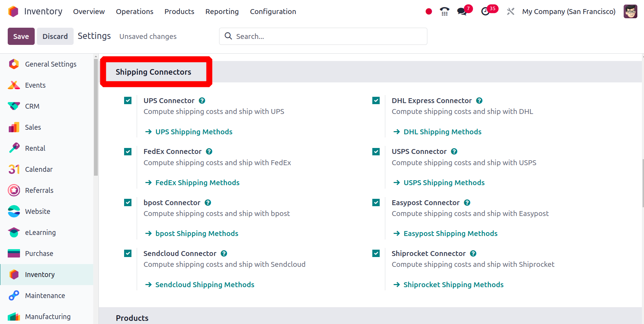Image resolution: width=644 pixels, height=324 pixels.
Task: Click the Events sidebar icon
Action: pos(14,85)
